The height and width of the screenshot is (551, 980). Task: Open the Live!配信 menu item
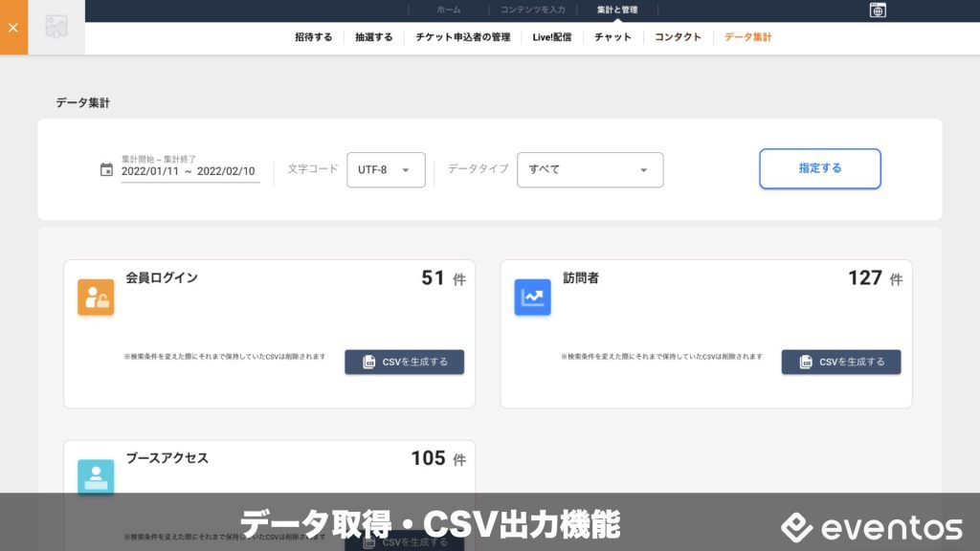[552, 37]
